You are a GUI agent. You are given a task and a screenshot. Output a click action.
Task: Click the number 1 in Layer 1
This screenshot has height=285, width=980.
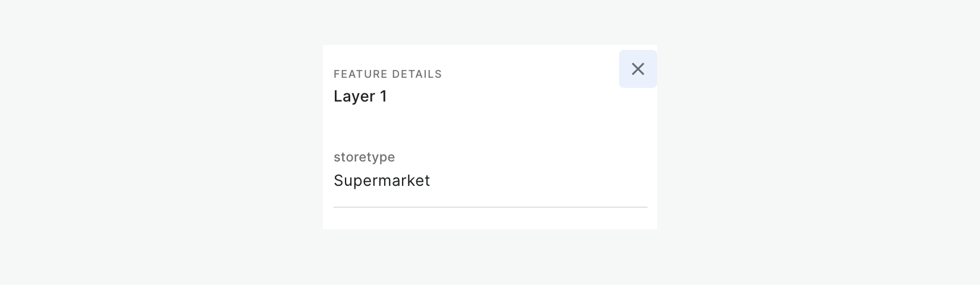click(x=384, y=96)
